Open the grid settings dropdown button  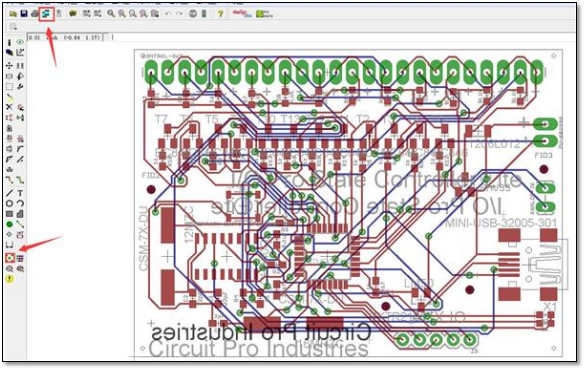point(13,26)
